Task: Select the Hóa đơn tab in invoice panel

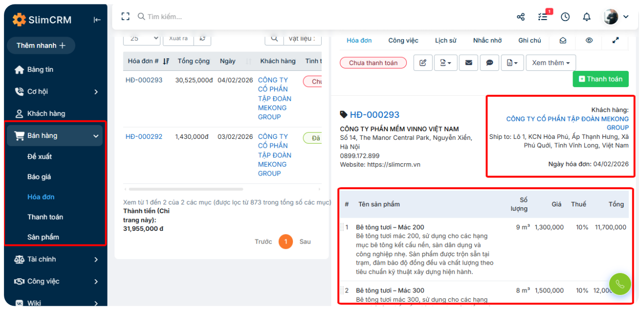Action: click(x=359, y=41)
